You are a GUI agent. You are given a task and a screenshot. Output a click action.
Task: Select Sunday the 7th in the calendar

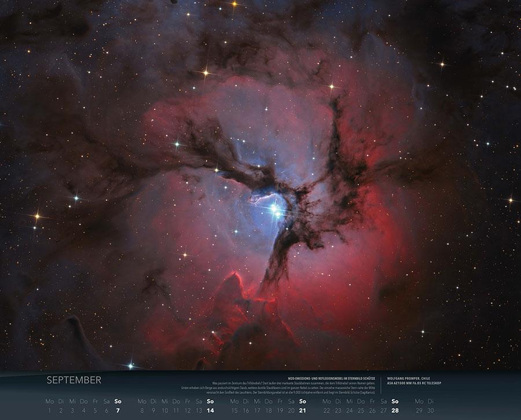click(118, 410)
